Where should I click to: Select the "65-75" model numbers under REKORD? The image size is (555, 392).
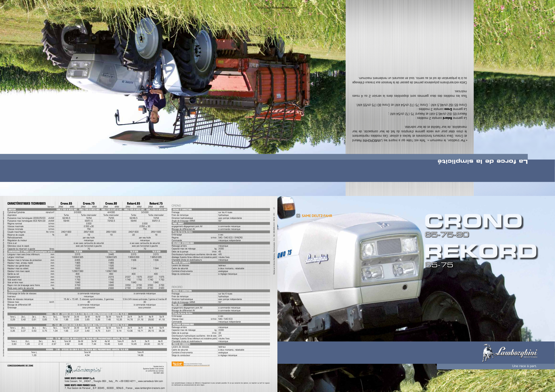439,265
